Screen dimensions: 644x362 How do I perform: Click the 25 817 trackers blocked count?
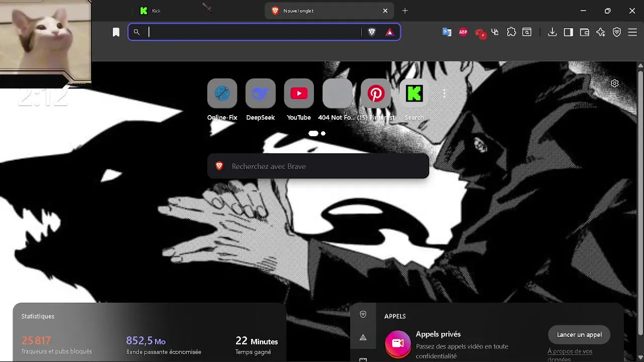click(x=36, y=340)
